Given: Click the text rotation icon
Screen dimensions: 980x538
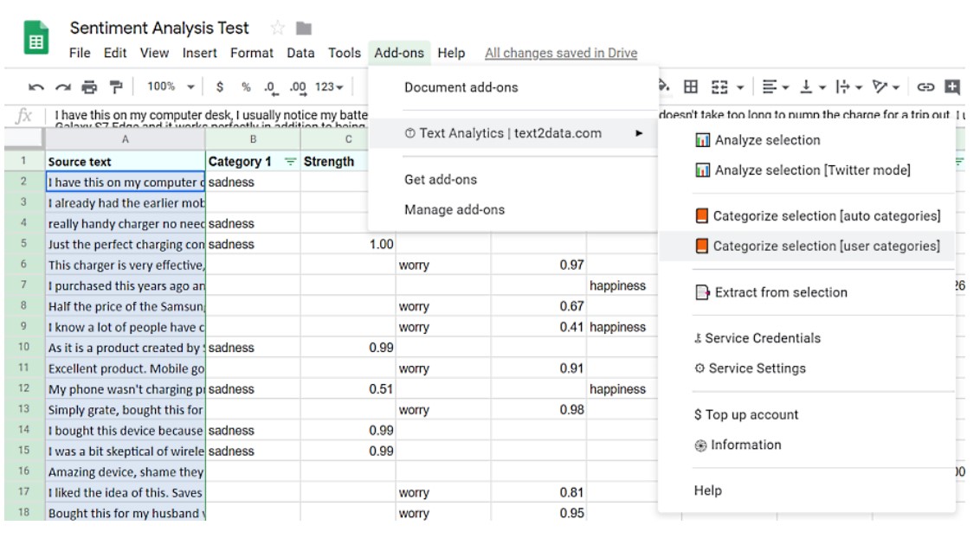Looking at the screenshot, I should [x=880, y=86].
